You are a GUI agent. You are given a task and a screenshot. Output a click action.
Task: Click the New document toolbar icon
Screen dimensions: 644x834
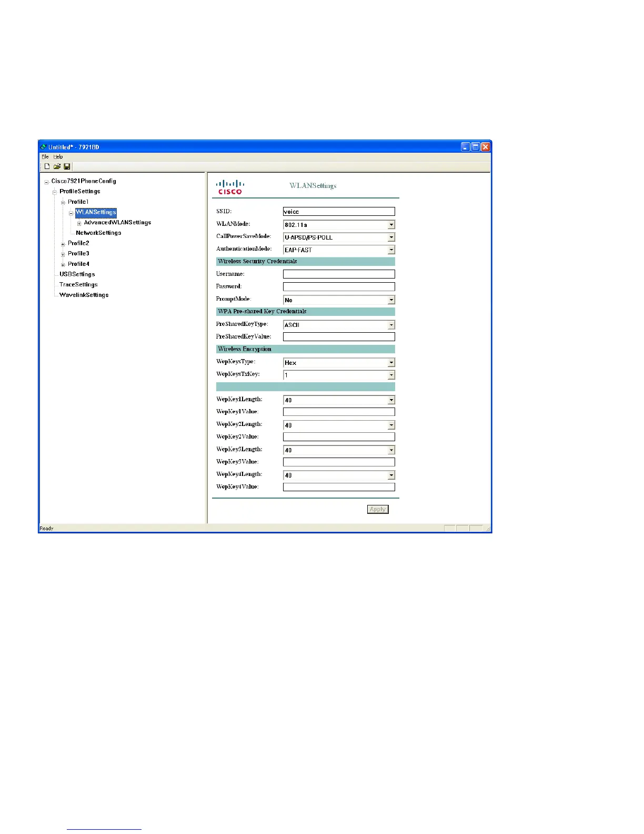click(47, 166)
